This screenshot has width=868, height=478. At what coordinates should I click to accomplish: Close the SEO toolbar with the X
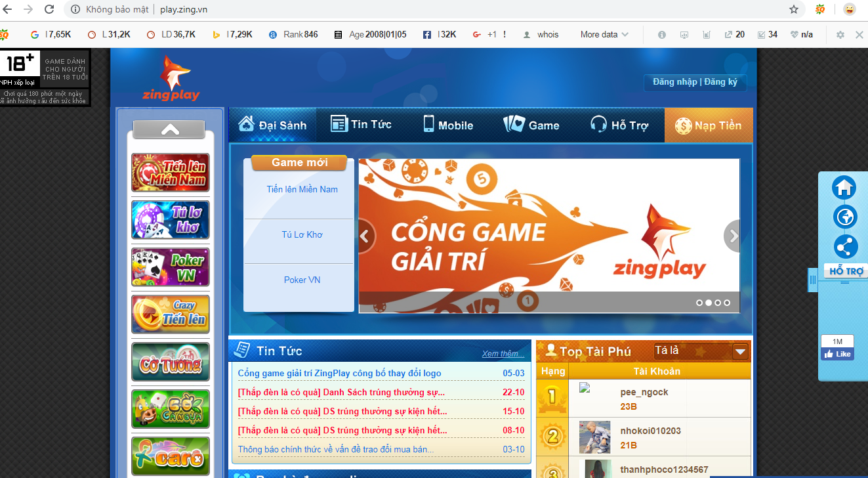859,35
